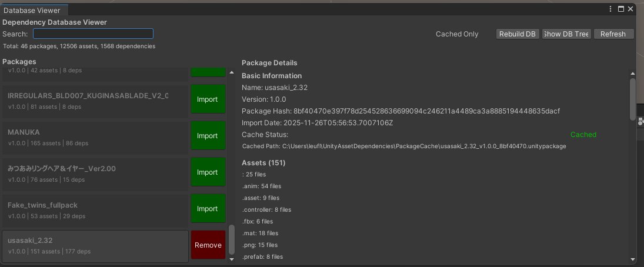The image size is (644, 267).
Task: Import the MANUKA package
Action: [208, 136]
